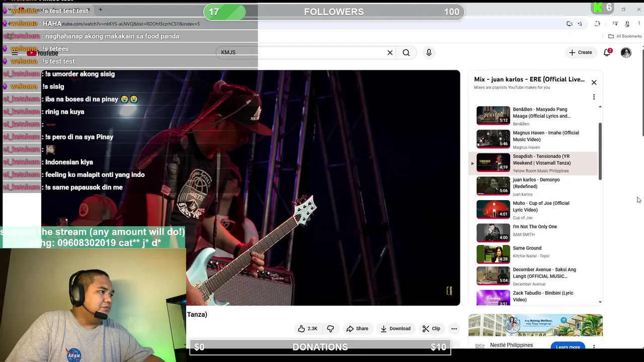The width and height of the screenshot is (644, 362).
Task: Play Zack Tabudlo Binibini thumbnail
Action: [493, 298]
